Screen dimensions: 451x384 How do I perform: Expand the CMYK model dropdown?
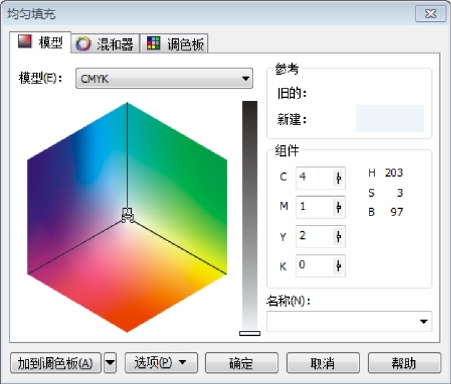(164, 79)
